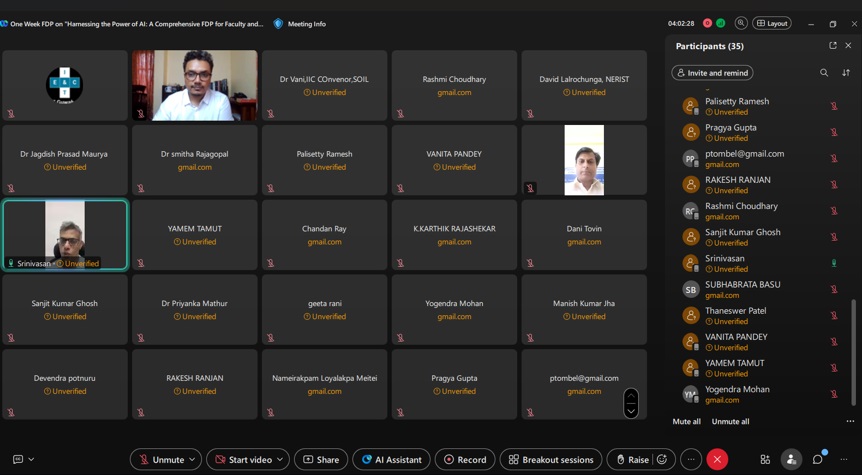This screenshot has height=475, width=862.
Task: Open the chat panel icon
Action: [818, 460]
